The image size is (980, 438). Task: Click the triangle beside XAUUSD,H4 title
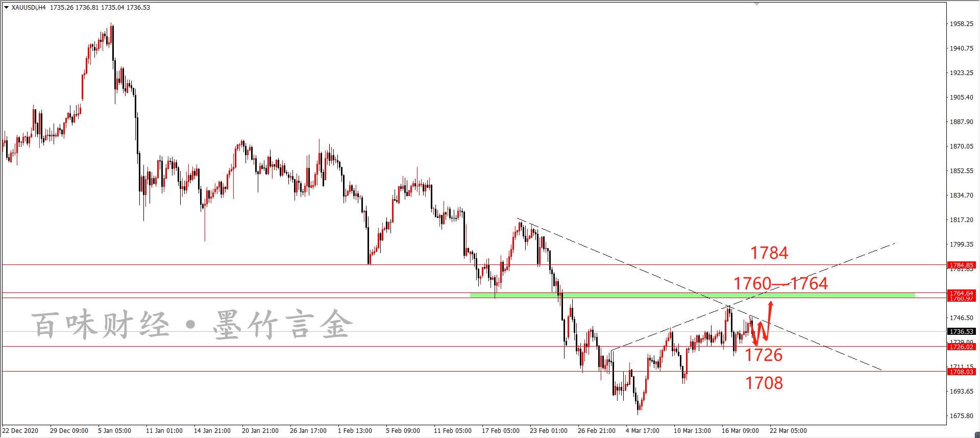(7, 8)
